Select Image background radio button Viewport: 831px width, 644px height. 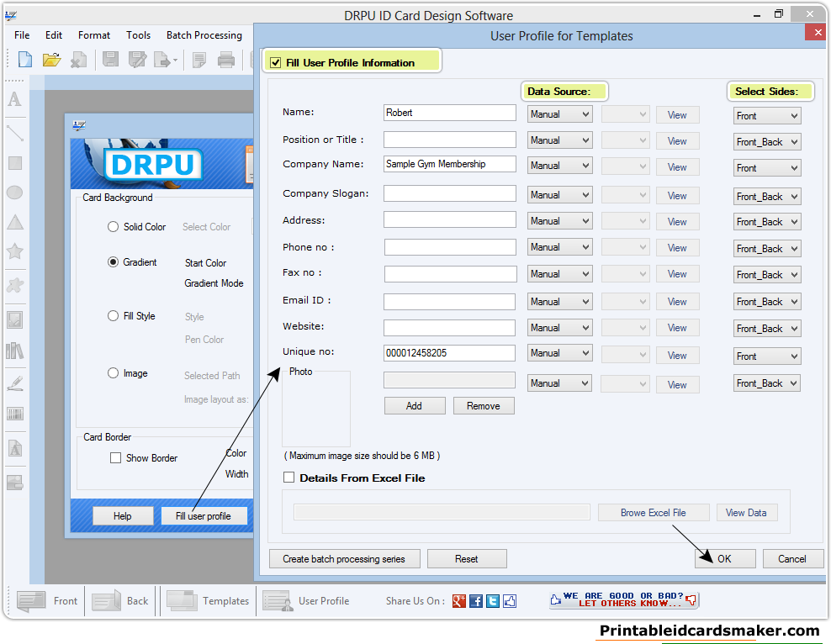pos(113,372)
